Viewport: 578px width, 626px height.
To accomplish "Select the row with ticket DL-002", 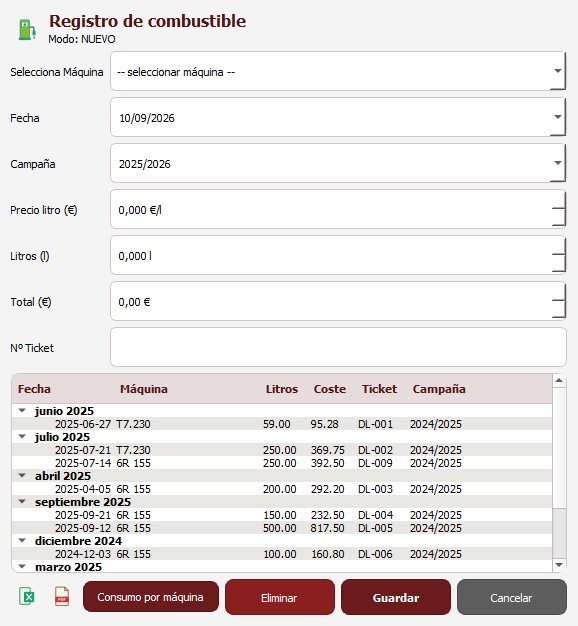I will [282, 450].
